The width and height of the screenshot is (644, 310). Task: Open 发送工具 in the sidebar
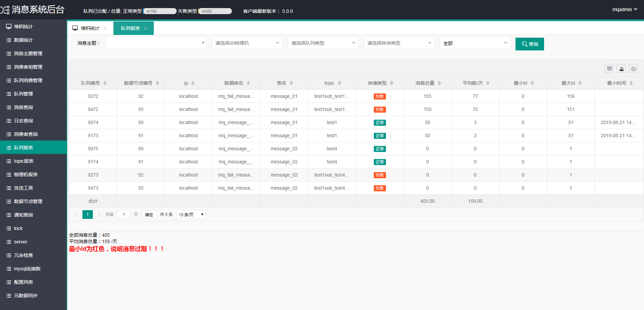(33, 188)
